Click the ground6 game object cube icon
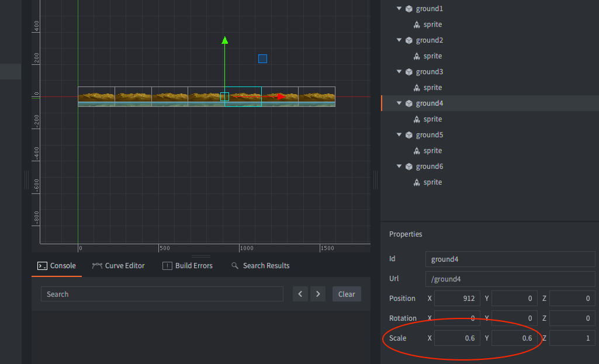The width and height of the screenshot is (599, 364). (x=409, y=167)
